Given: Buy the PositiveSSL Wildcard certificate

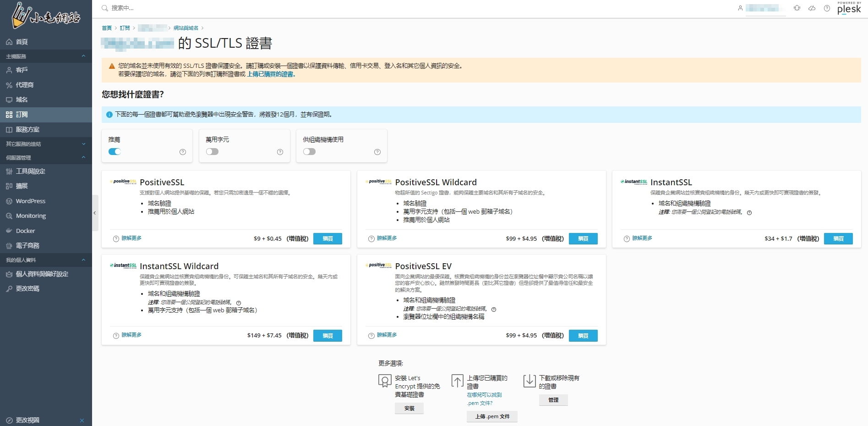Looking at the screenshot, I should point(583,238).
